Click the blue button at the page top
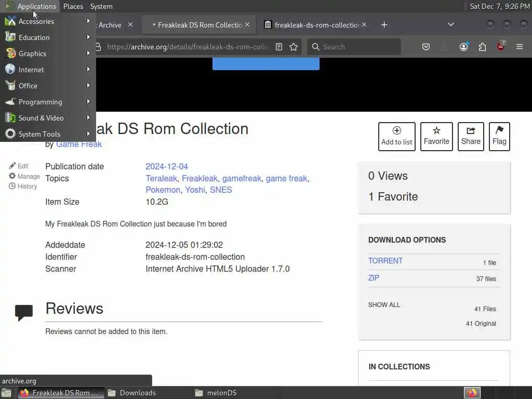The height and width of the screenshot is (399, 532). point(265,64)
